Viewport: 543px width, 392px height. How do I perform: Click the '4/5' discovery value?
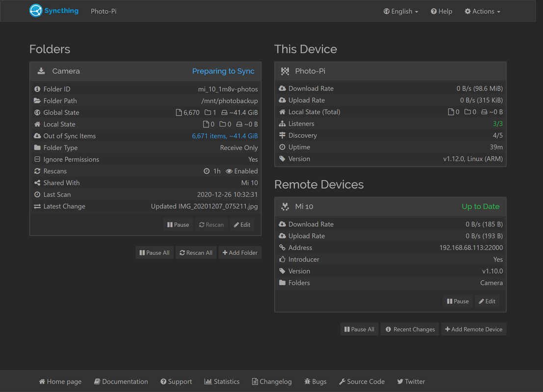click(x=498, y=135)
